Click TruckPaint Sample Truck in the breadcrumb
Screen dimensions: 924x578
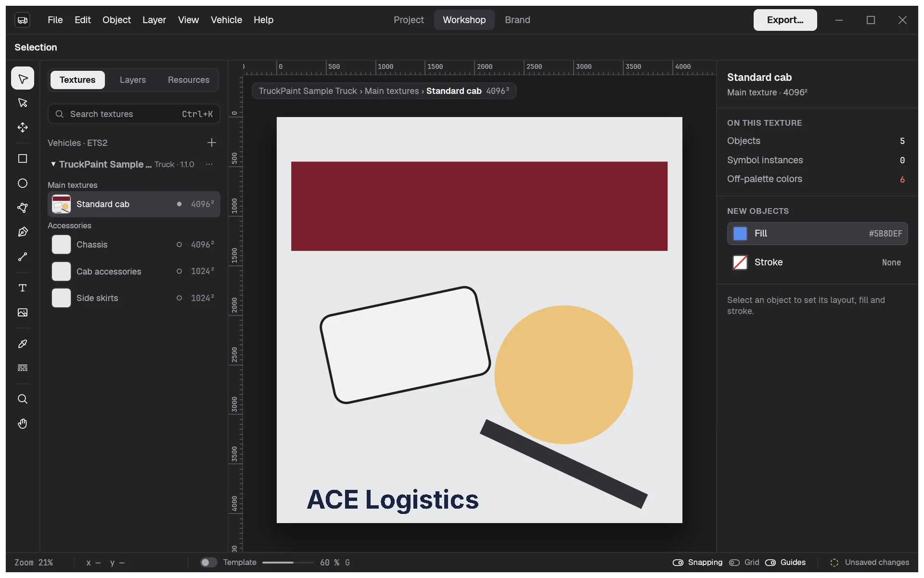tap(308, 91)
